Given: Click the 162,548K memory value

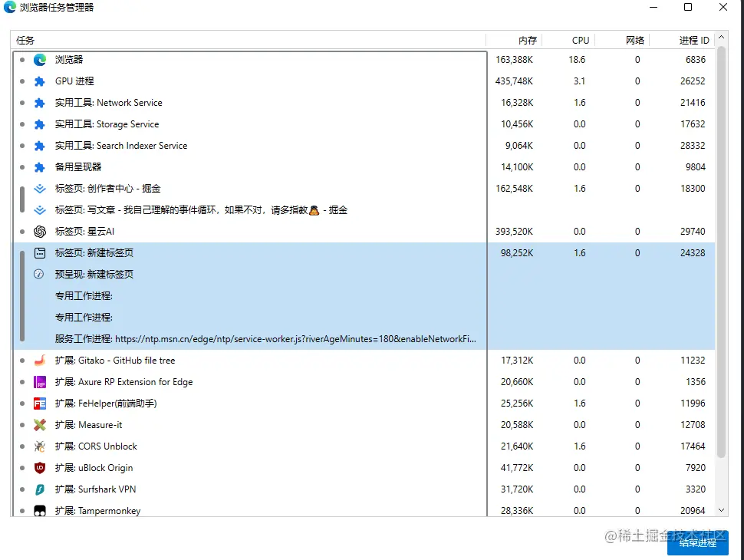Looking at the screenshot, I should 515,189.
